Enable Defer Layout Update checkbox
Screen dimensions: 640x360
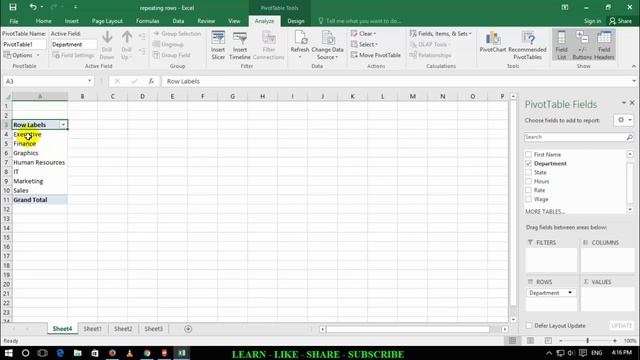[529, 326]
